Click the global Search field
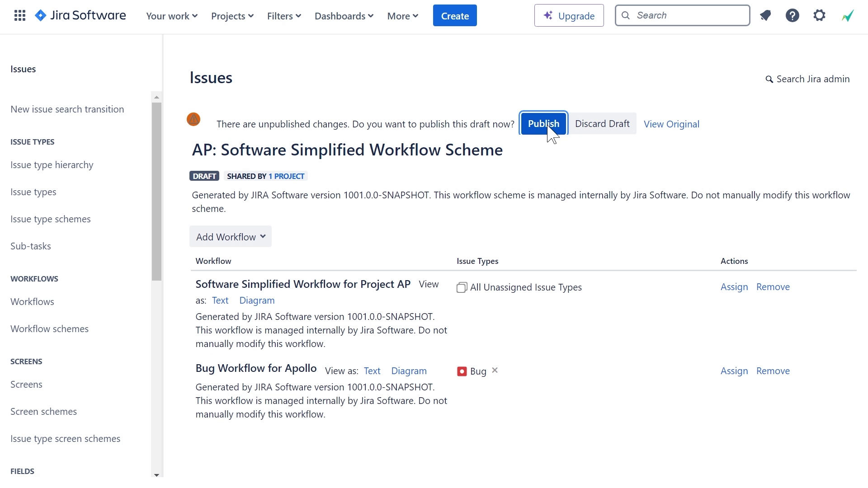Image resolution: width=868 pixels, height=488 pixels. [x=682, y=15]
